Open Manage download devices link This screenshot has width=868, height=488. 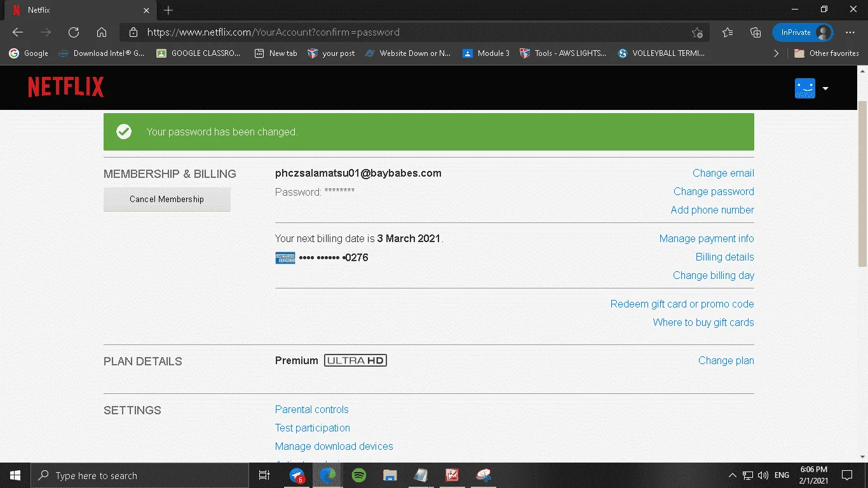click(334, 446)
